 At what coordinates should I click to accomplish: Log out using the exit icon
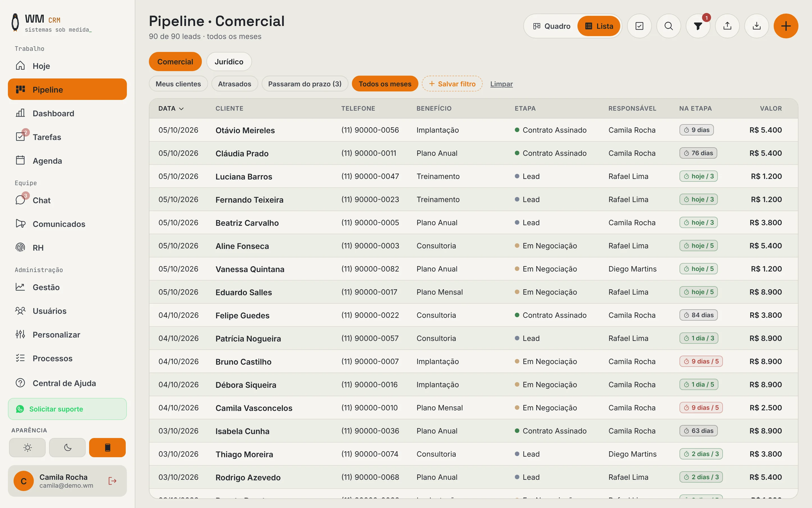point(112,481)
